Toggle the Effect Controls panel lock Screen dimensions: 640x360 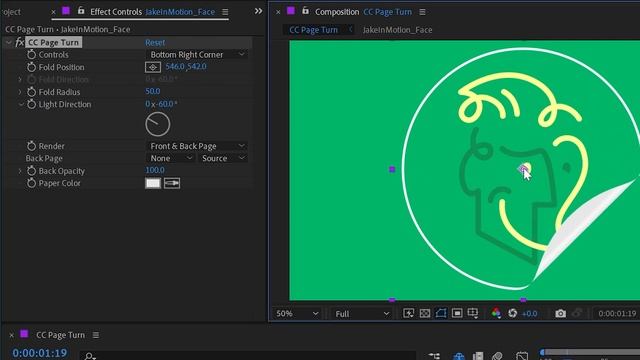tap(81, 11)
